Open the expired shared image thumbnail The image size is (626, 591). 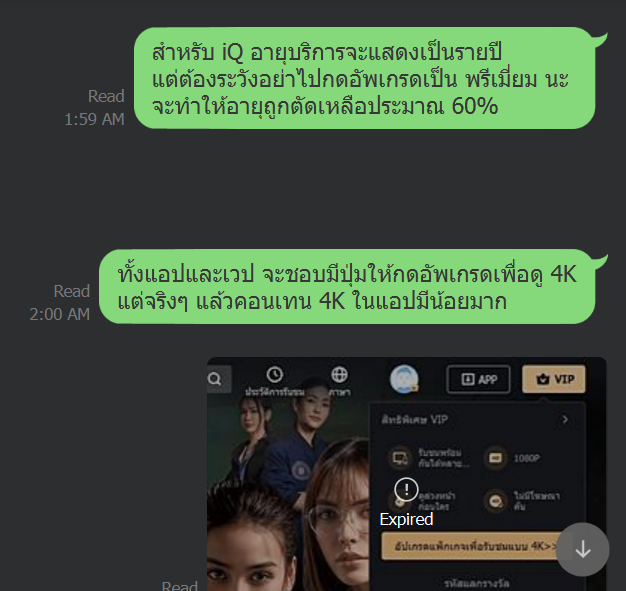point(406,474)
